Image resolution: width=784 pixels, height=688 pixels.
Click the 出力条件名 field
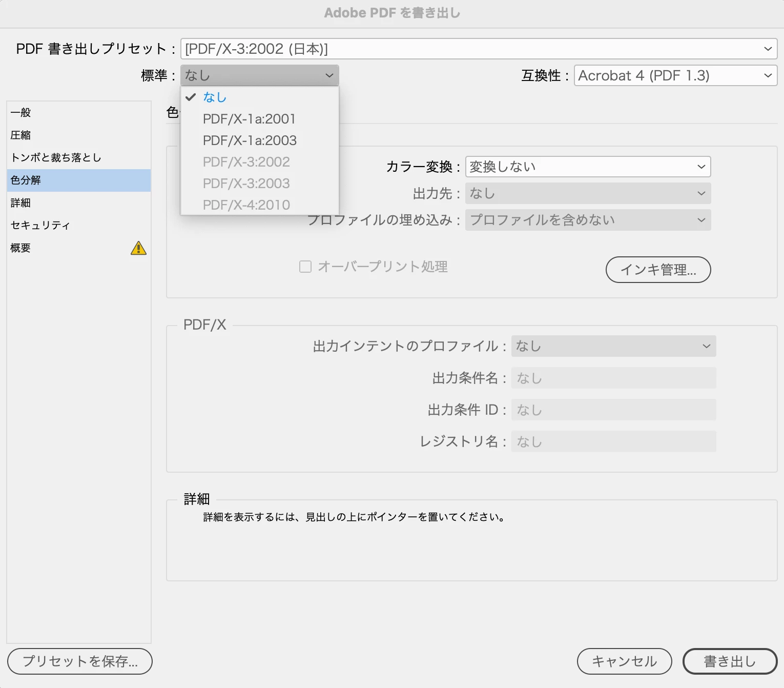pyautogui.click(x=613, y=378)
